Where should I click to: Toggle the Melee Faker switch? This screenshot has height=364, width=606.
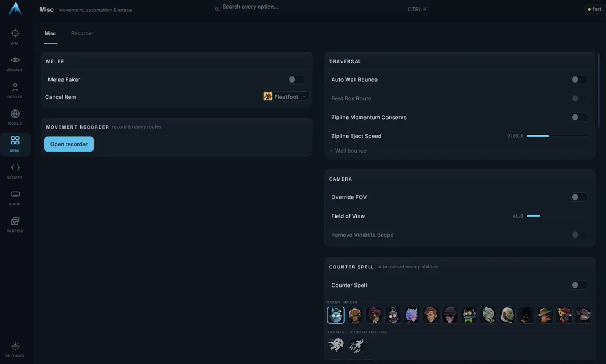coord(296,80)
